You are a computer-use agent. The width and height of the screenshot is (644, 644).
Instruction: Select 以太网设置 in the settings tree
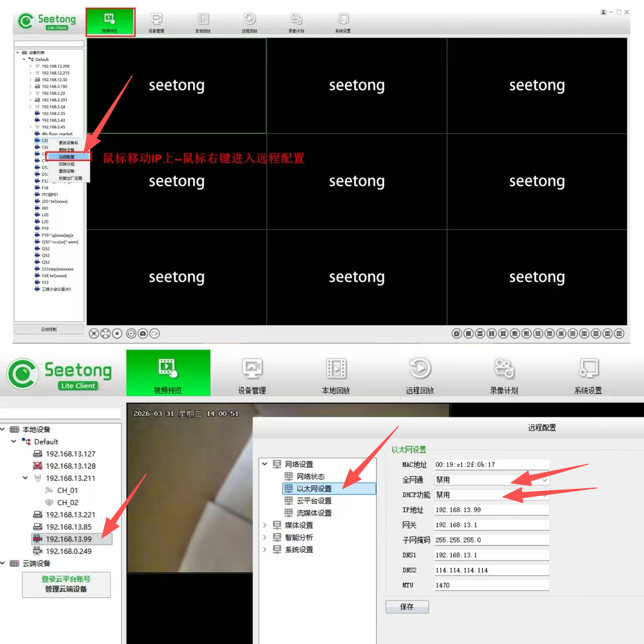tap(314, 489)
